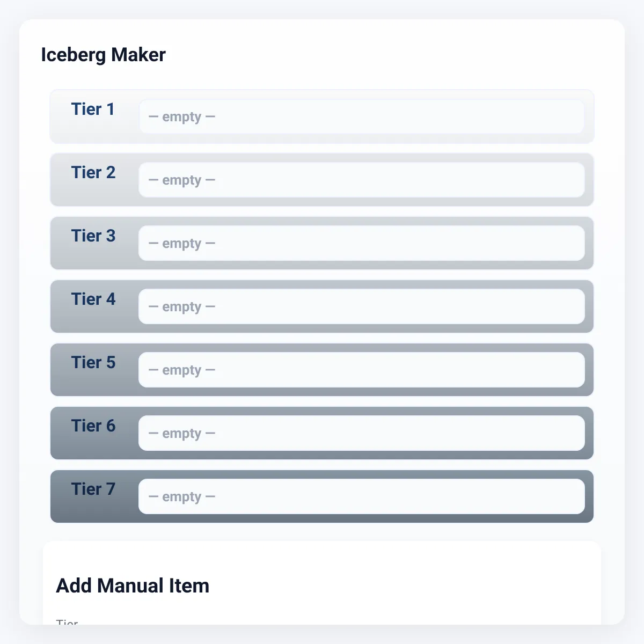The height and width of the screenshot is (644, 644).
Task: Click the "— empty —" placeholder text in Tier 1
Action: tap(182, 117)
